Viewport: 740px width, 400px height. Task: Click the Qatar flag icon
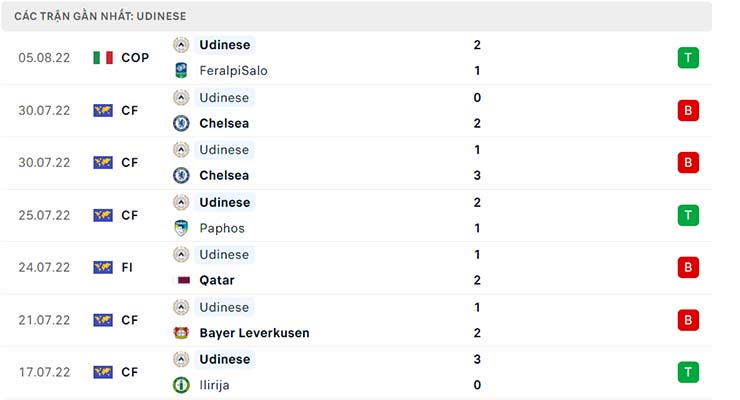(181, 281)
